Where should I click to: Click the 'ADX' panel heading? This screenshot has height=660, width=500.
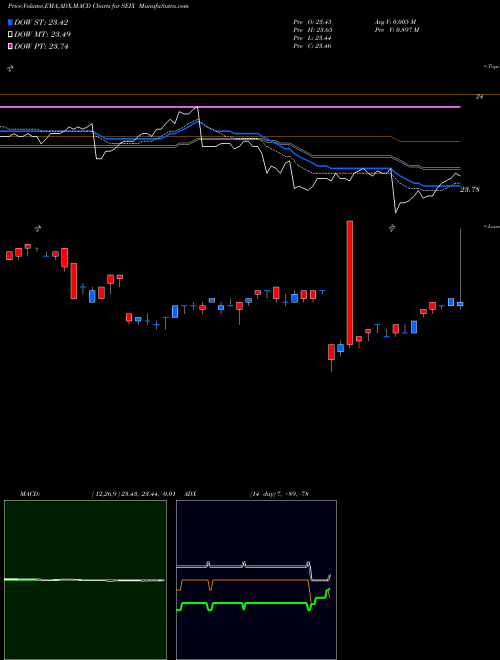pos(190,493)
